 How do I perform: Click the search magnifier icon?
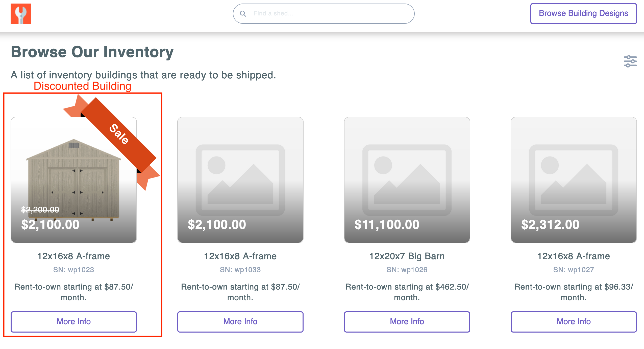tap(243, 14)
